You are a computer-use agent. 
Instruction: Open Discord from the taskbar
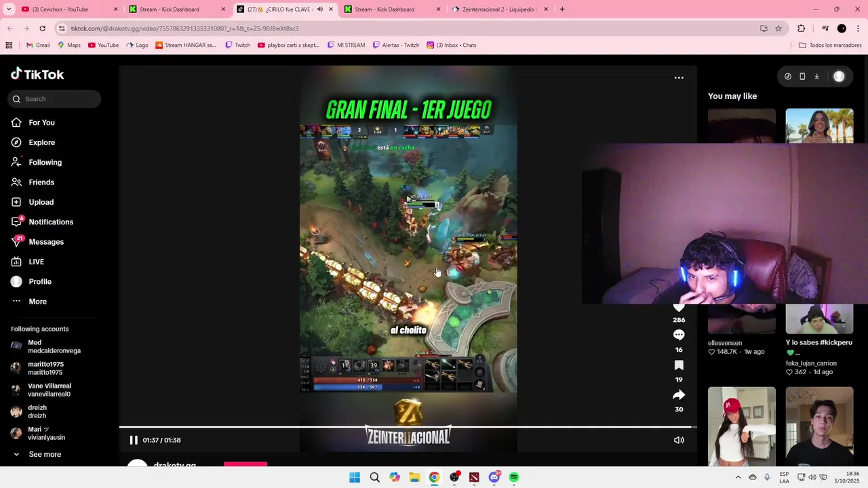494,477
